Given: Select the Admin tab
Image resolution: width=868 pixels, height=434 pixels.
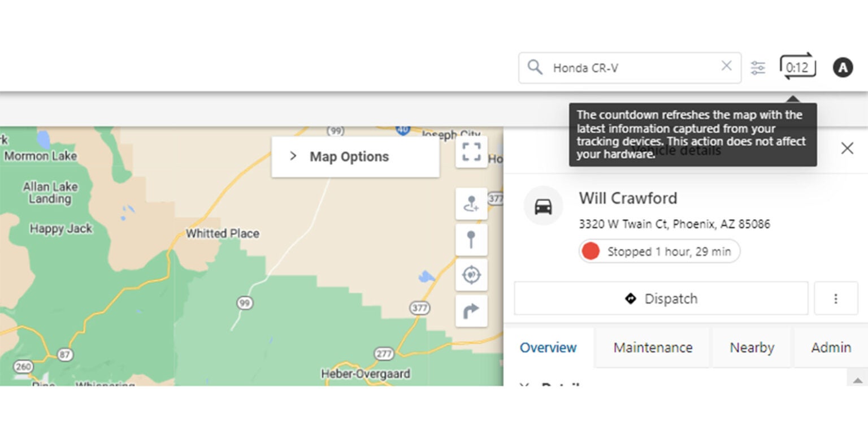Looking at the screenshot, I should point(831,348).
